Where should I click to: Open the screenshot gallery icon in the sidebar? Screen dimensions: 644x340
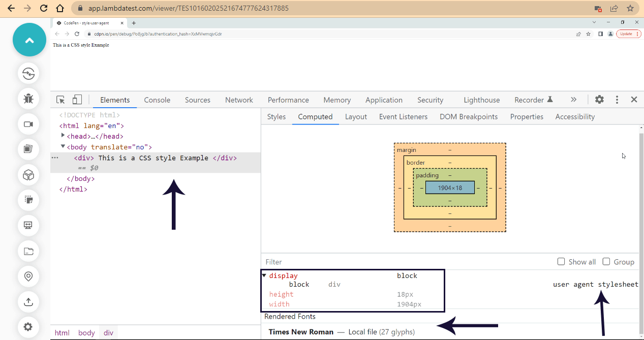(x=28, y=149)
